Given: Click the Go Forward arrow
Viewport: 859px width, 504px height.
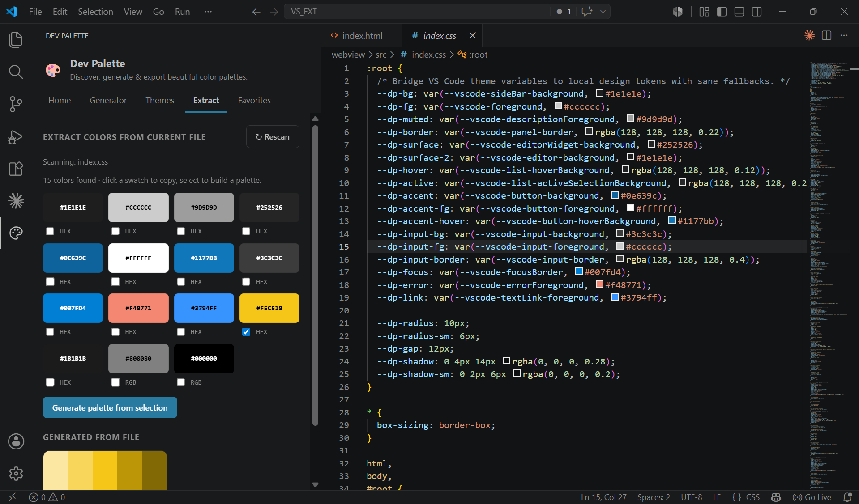Looking at the screenshot, I should click(274, 12).
